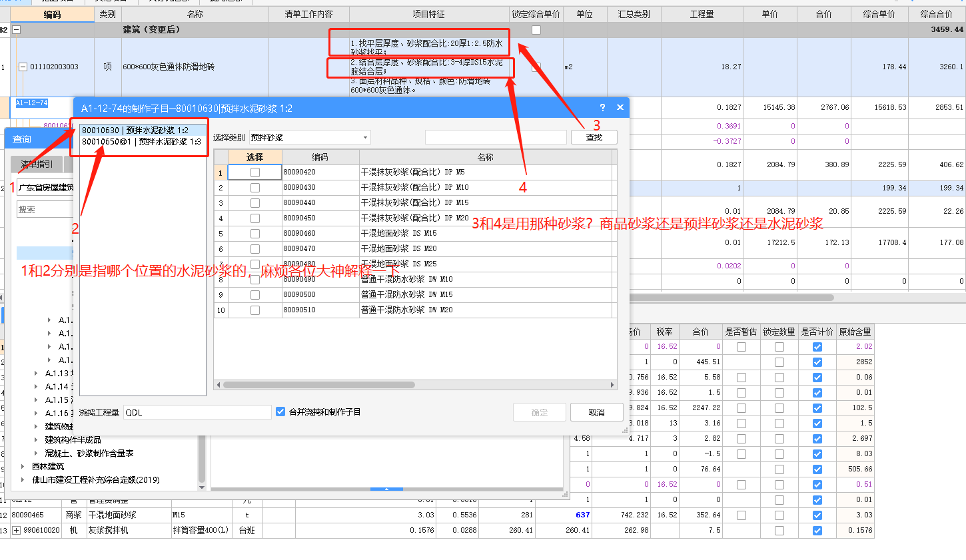
Task: Click the 浇捣工程量 QDL input field
Action: pyautogui.click(x=197, y=412)
